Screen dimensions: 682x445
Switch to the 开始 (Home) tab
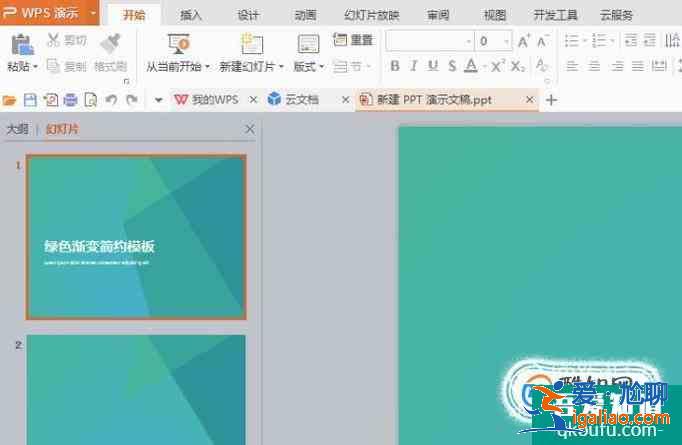[x=134, y=15]
